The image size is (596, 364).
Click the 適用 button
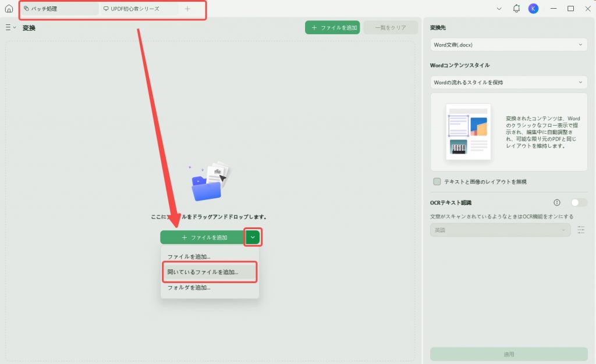tap(509, 354)
